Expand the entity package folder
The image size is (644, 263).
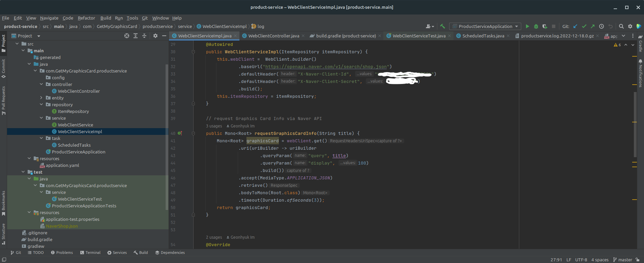(41, 98)
